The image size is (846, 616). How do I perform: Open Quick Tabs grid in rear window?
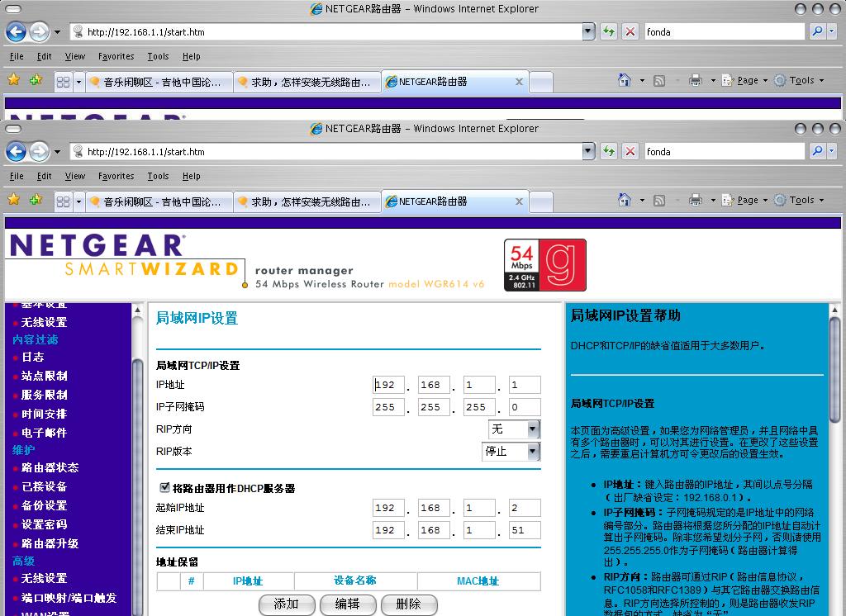point(63,82)
